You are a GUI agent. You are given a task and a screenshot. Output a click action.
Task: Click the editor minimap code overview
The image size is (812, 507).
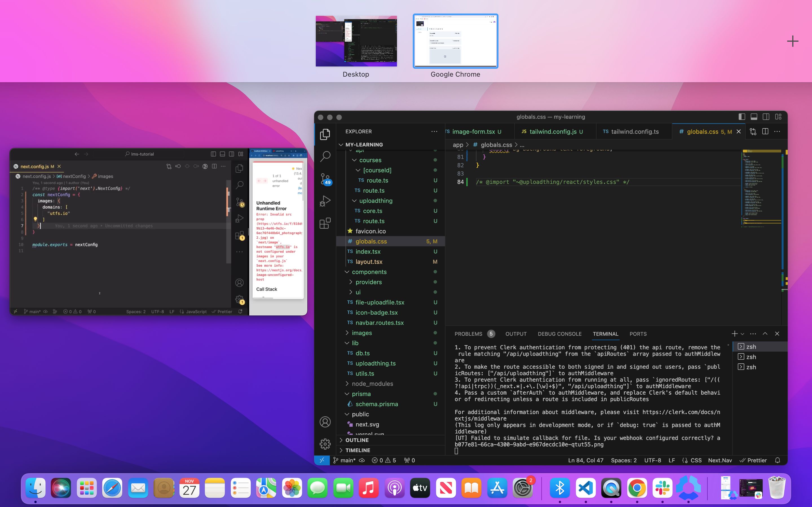pyautogui.click(x=761, y=188)
